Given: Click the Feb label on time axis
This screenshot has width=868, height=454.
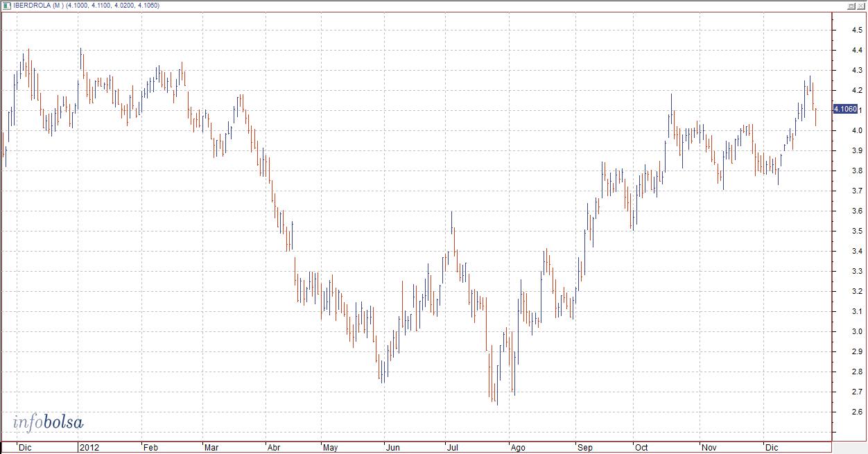Looking at the screenshot, I should pos(151,448).
